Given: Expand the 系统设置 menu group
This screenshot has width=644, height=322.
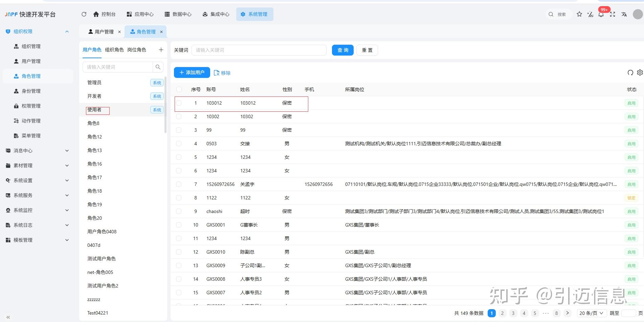Looking at the screenshot, I should coord(38,180).
